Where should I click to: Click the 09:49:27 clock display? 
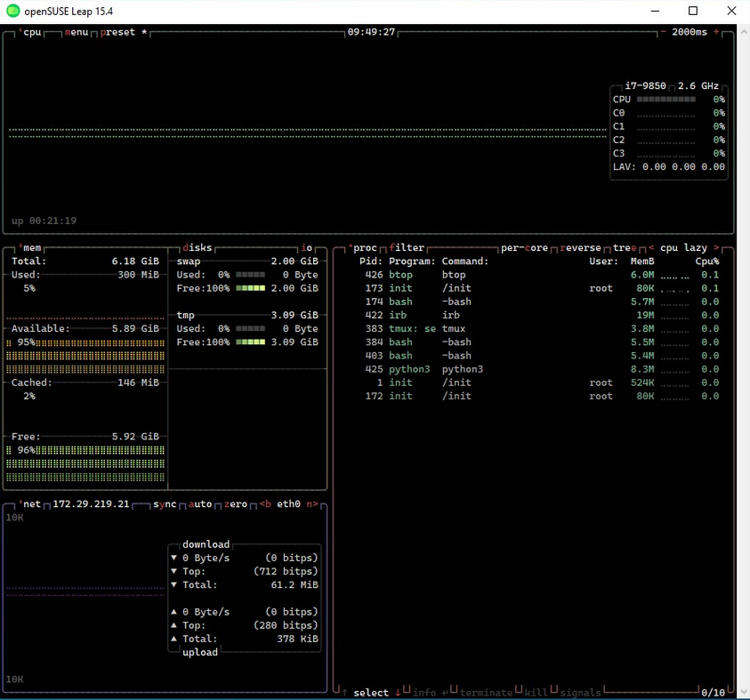coord(371,32)
